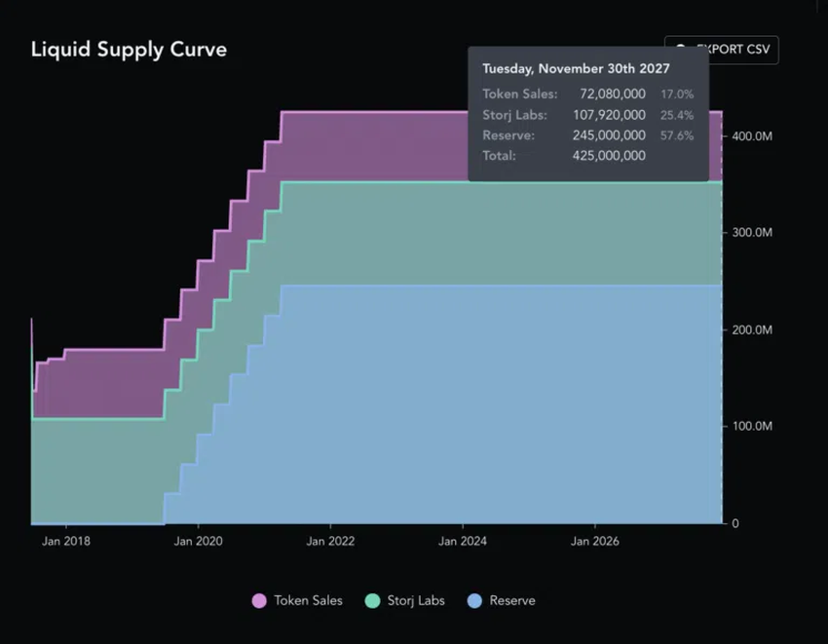Screen dimensions: 828x644
Task: Click the Jan 2024 x-axis label
Action: pos(462,542)
